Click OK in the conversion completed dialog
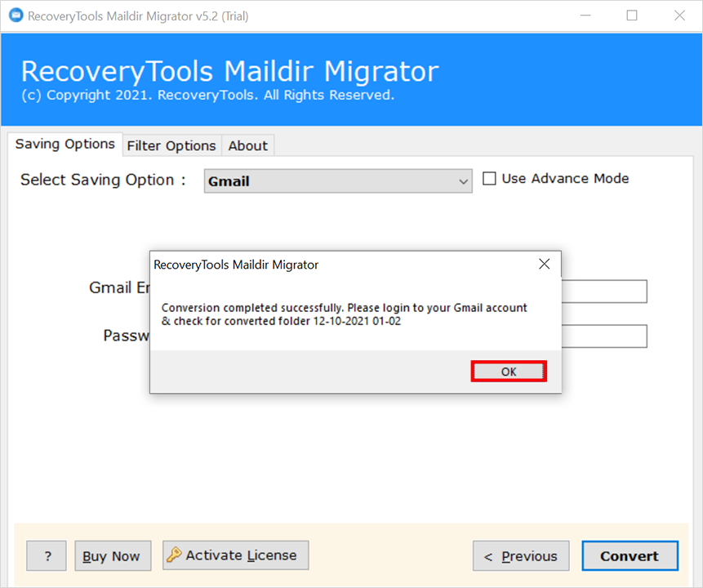This screenshot has width=703, height=588. coord(509,372)
